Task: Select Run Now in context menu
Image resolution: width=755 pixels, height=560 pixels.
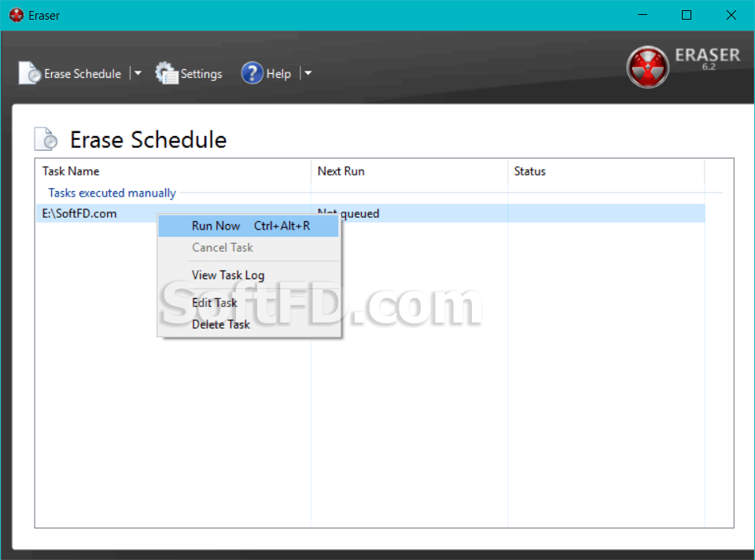Action: [x=249, y=226]
